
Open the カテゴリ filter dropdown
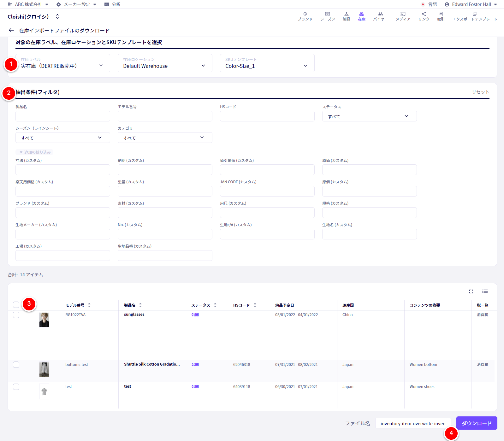coord(165,138)
